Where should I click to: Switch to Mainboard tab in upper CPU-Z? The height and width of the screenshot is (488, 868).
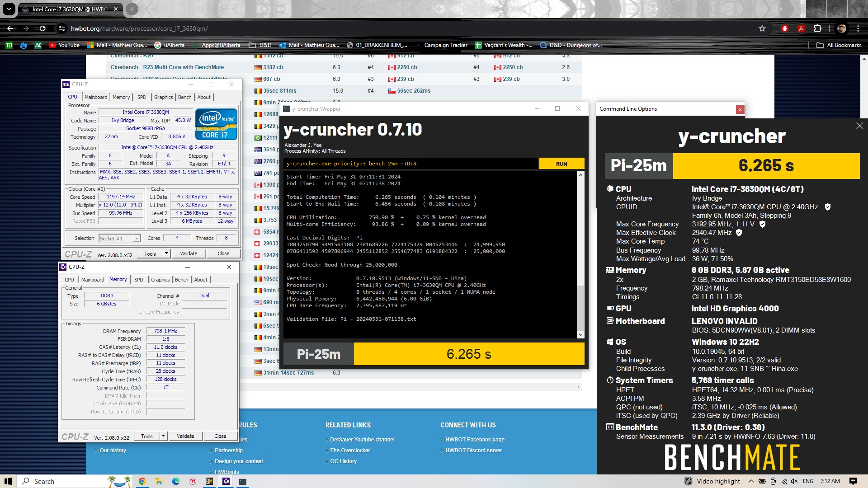[96, 97]
